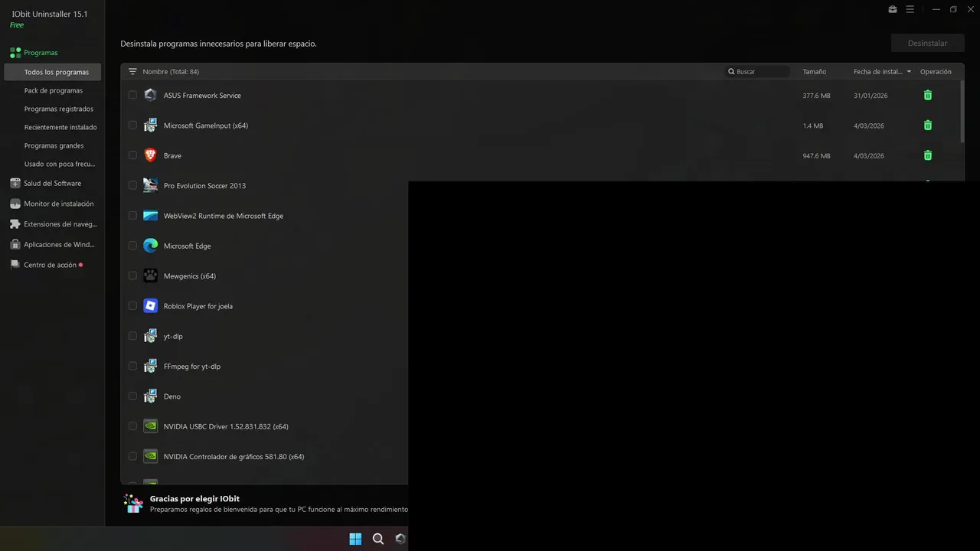Screen dimensions: 980x551
Task: Click the Desinstalar button
Action: click(927, 43)
